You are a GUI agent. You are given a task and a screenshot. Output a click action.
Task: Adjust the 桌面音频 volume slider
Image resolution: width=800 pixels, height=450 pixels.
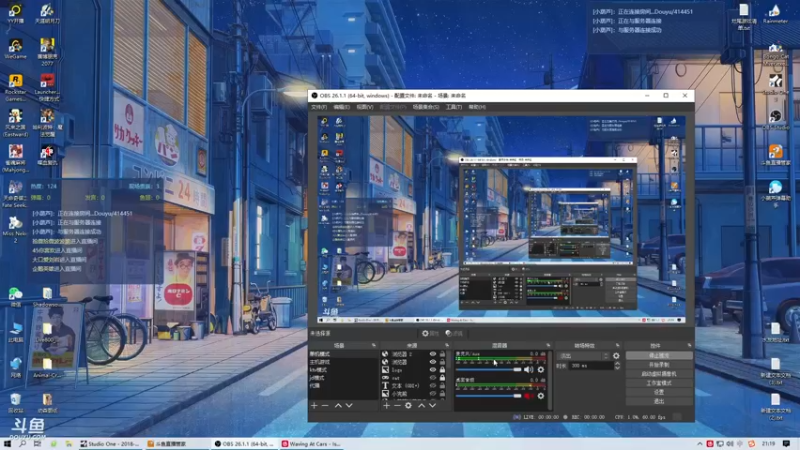point(488,396)
